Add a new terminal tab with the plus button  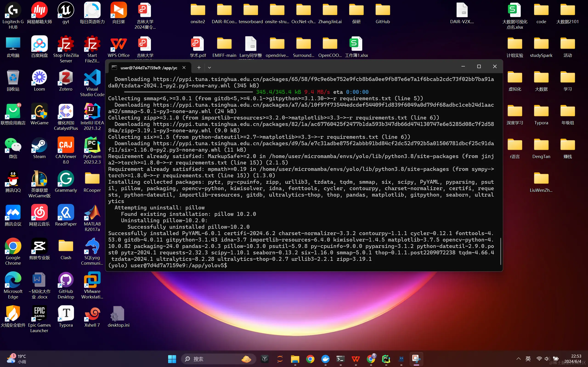(x=199, y=68)
